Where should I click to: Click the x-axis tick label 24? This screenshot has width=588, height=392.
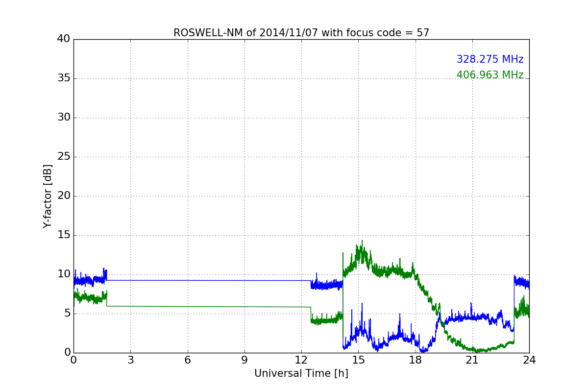click(529, 360)
